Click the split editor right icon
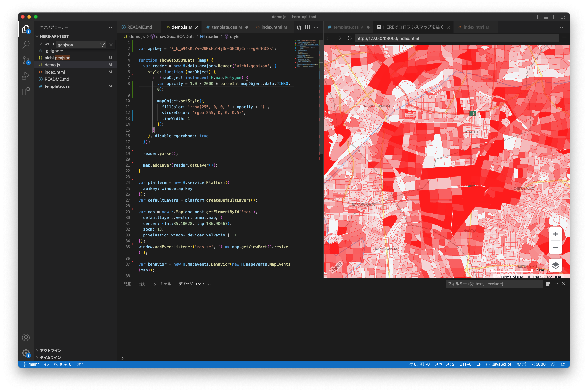This screenshot has height=392, width=588. pos(307,27)
